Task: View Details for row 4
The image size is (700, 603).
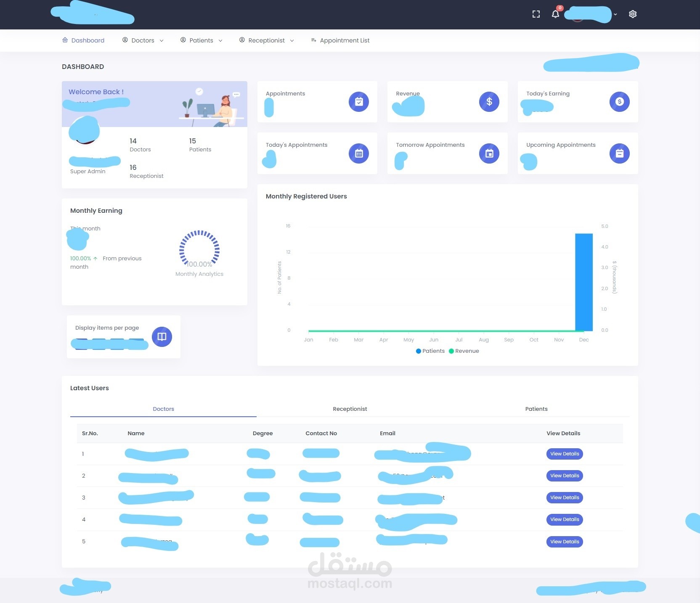Action: coord(565,519)
